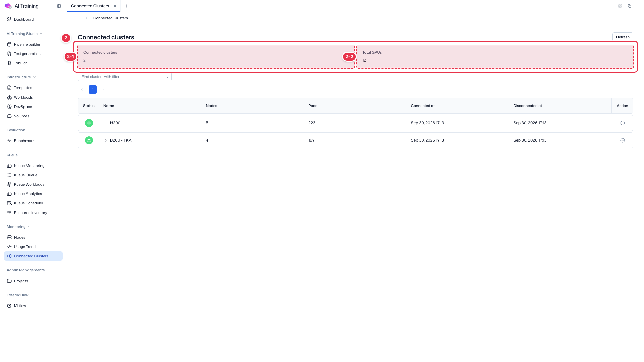Screen dimensions: 644x362
Task: Collapse the AI Training Studio section
Action: 24,34
